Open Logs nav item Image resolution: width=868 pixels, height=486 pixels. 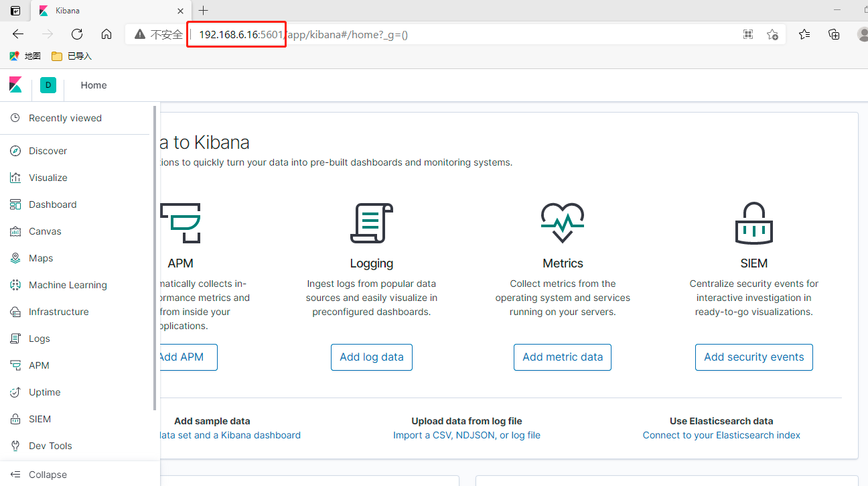point(39,339)
